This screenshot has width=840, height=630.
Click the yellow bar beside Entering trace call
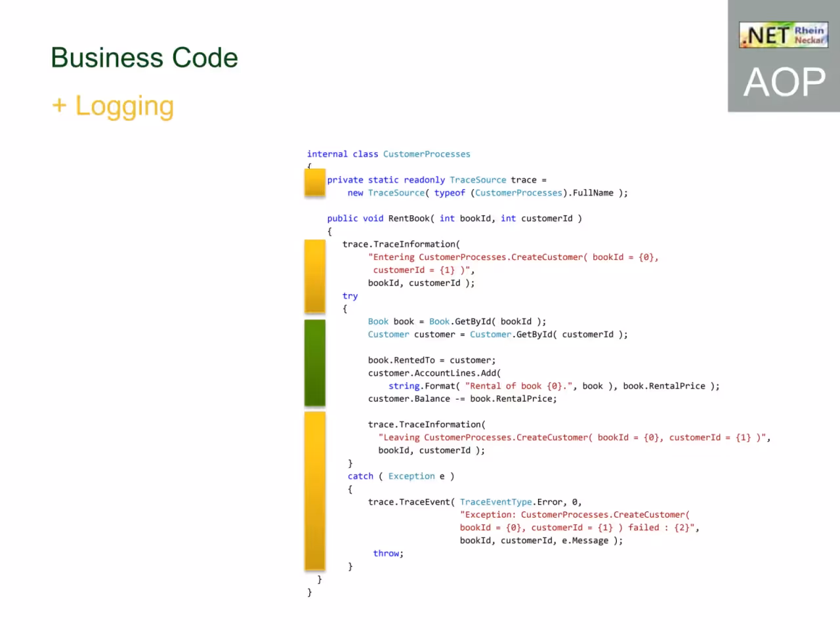click(315, 276)
